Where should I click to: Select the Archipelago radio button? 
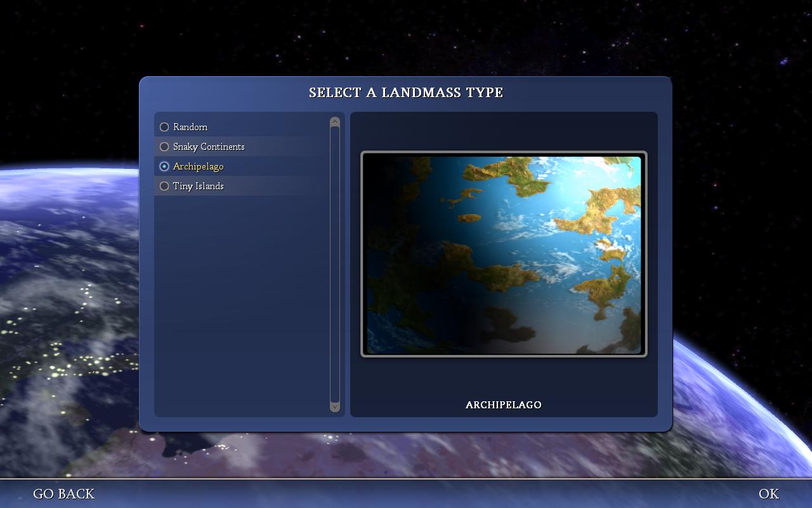point(164,166)
